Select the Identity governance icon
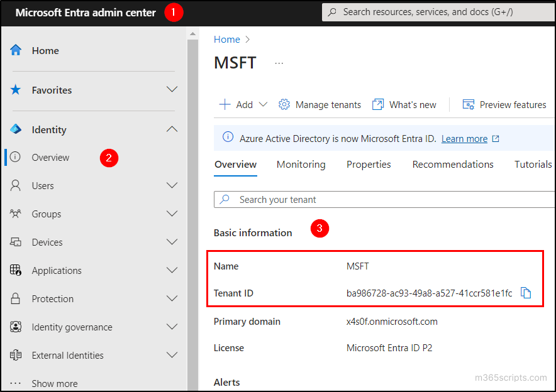 [16, 327]
